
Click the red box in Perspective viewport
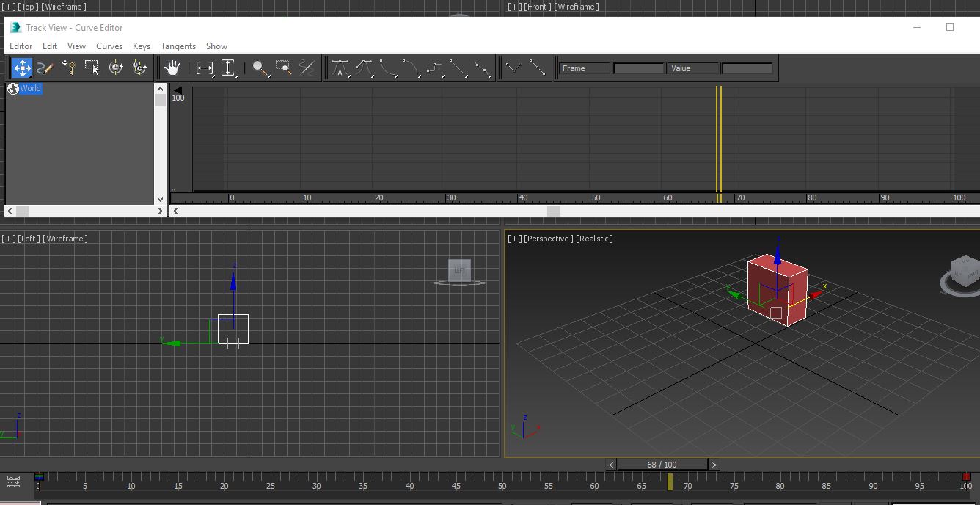778,290
